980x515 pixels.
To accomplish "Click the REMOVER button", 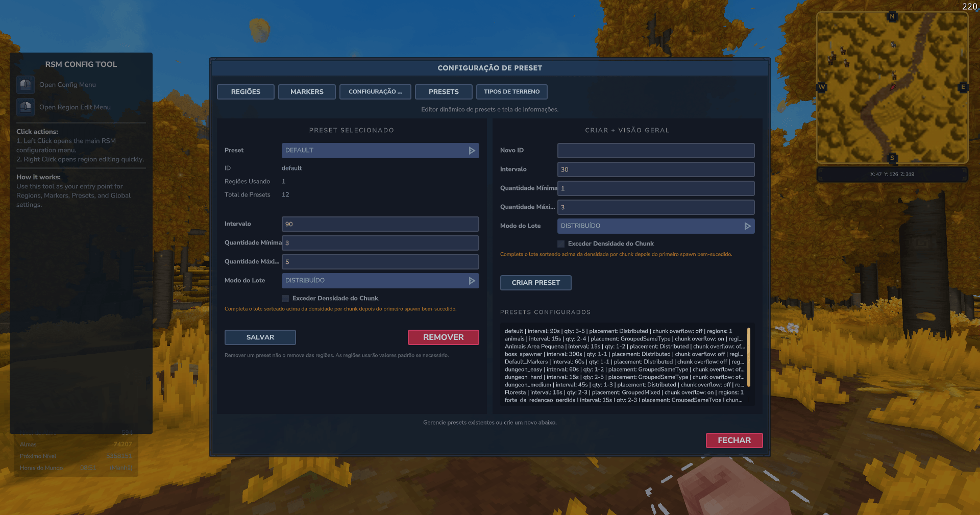I will tap(444, 337).
